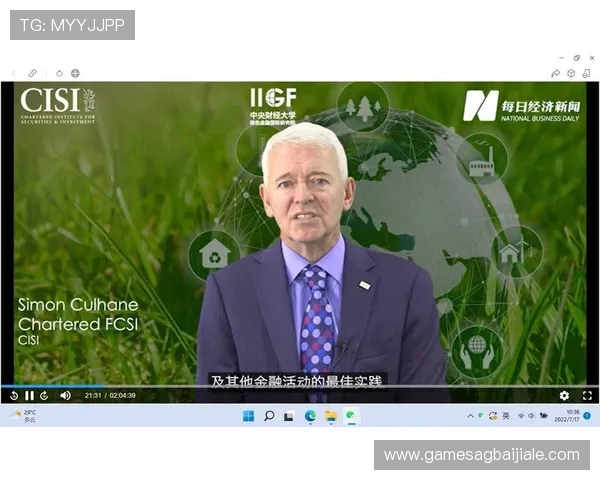Screen dimensions: 600x480
Task: Open File Explorer from the taskbar
Action: coord(330,416)
